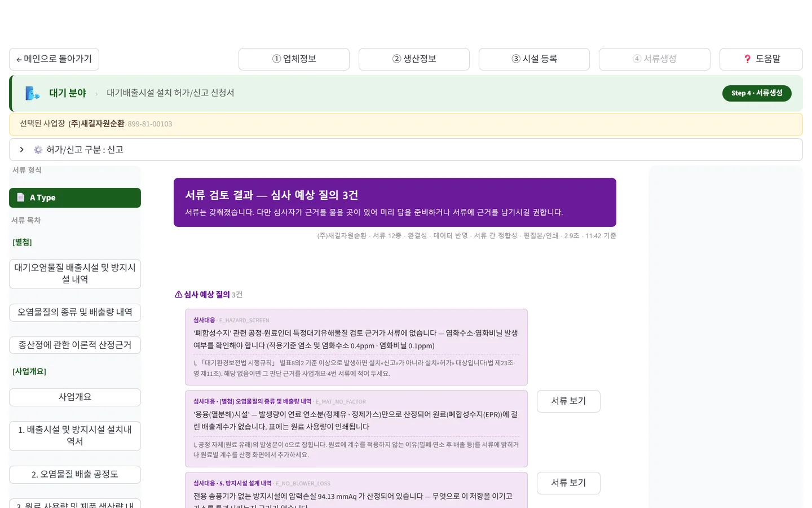Open the 사업개요 document item
Screen dimensions: 812x508
pos(75,397)
